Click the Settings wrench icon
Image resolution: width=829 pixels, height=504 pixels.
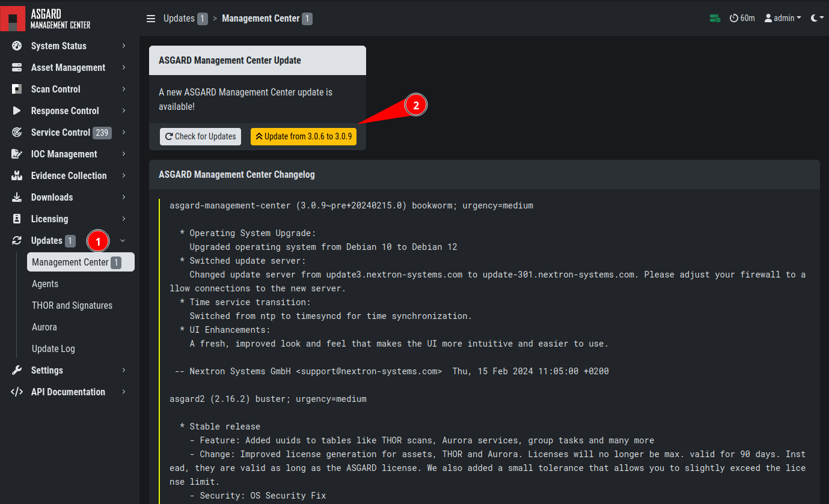(17, 370)
